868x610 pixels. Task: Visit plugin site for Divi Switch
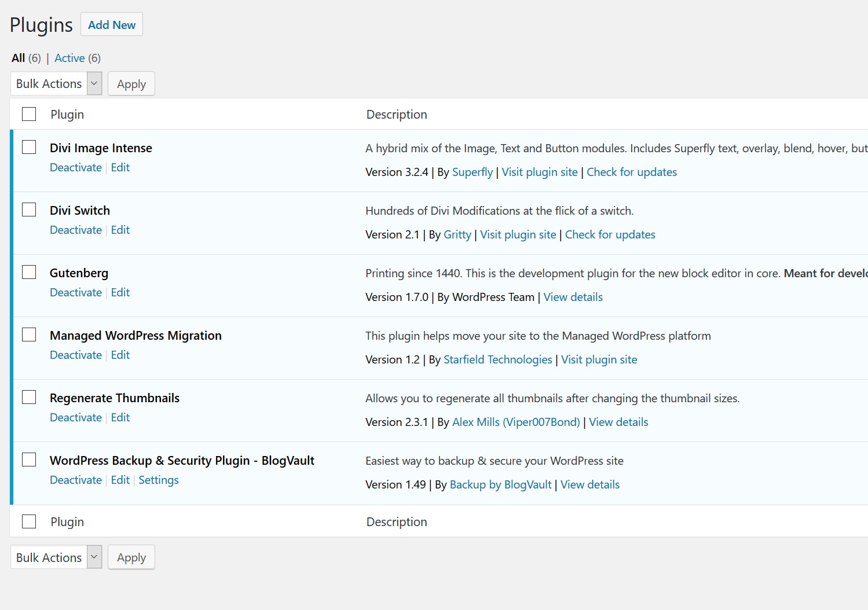(x=518, y=235)
